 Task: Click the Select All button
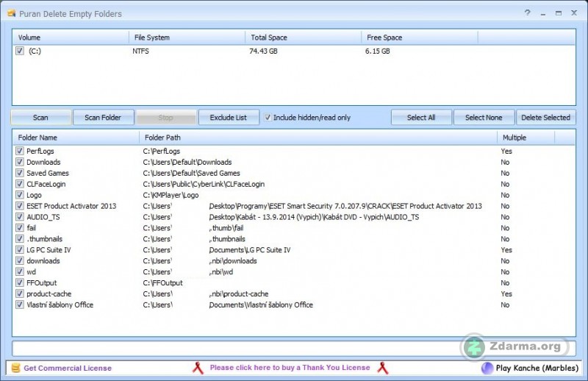click(x=421, y=118)
